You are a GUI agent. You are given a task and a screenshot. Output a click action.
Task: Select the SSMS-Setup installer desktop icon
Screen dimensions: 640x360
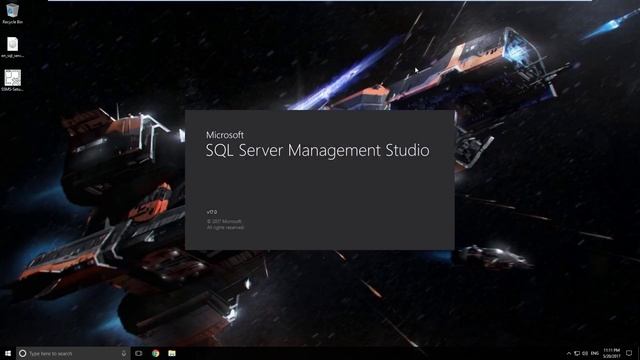tap(12, 80)
